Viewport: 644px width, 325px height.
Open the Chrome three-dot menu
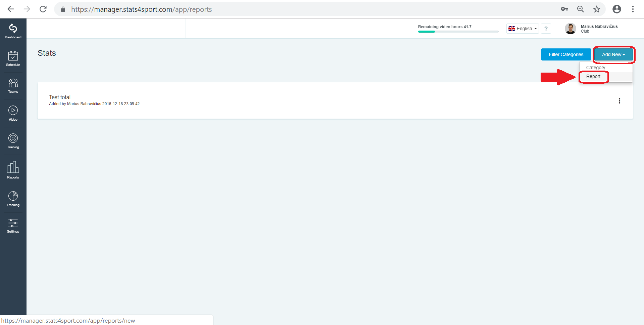[633, 9]
